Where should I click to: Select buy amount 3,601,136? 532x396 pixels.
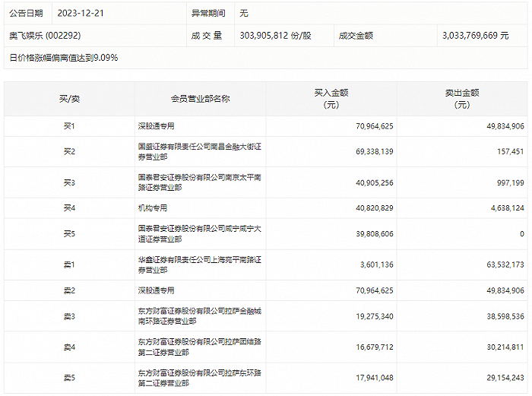tap(377, 265)
